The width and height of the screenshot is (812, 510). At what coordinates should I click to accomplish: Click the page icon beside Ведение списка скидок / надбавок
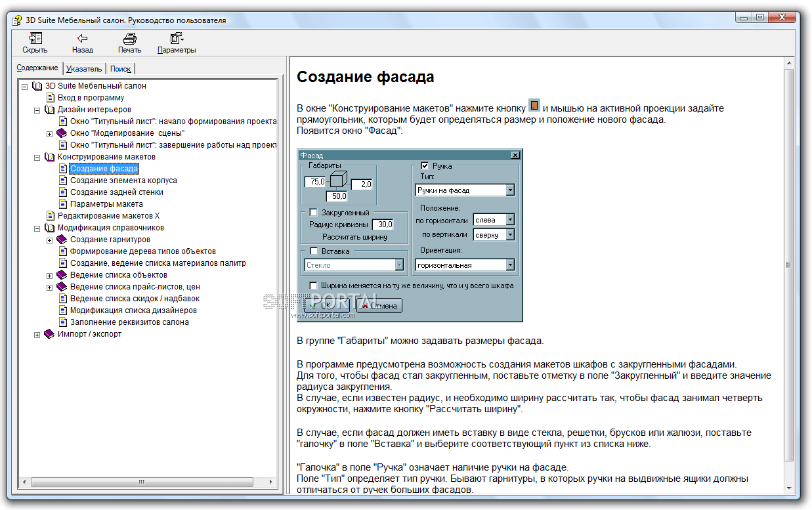pyautogui.click(x=63, y=299)
